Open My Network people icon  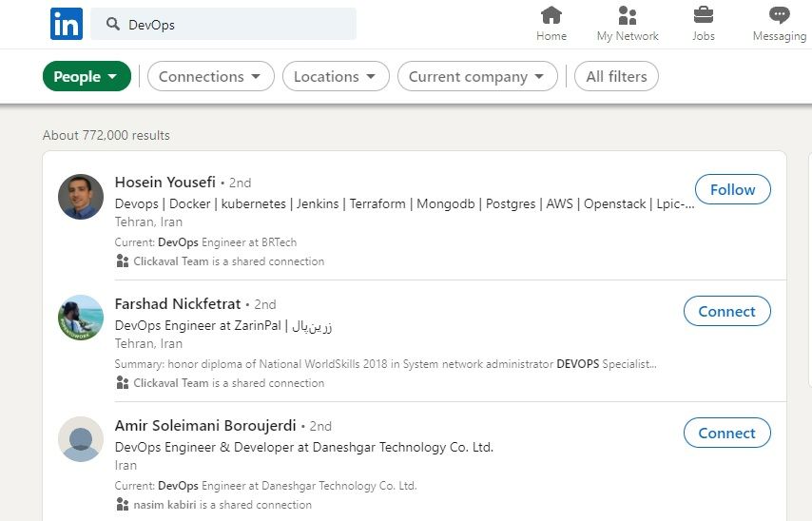tap(628, 15)
